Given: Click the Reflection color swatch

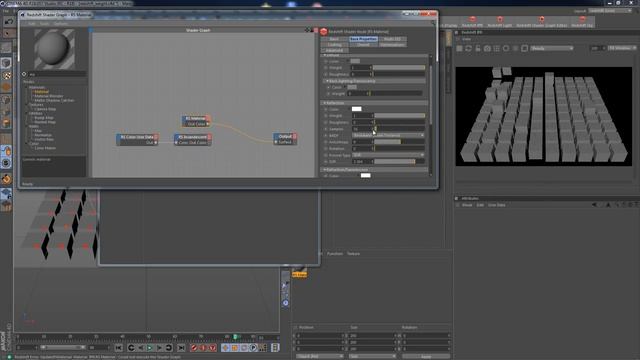Looking at the screenshot, I should [x=356, y=109].
